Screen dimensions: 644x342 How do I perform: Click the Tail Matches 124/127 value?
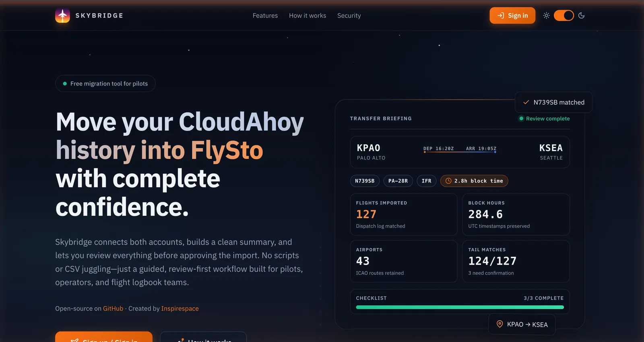492,261
